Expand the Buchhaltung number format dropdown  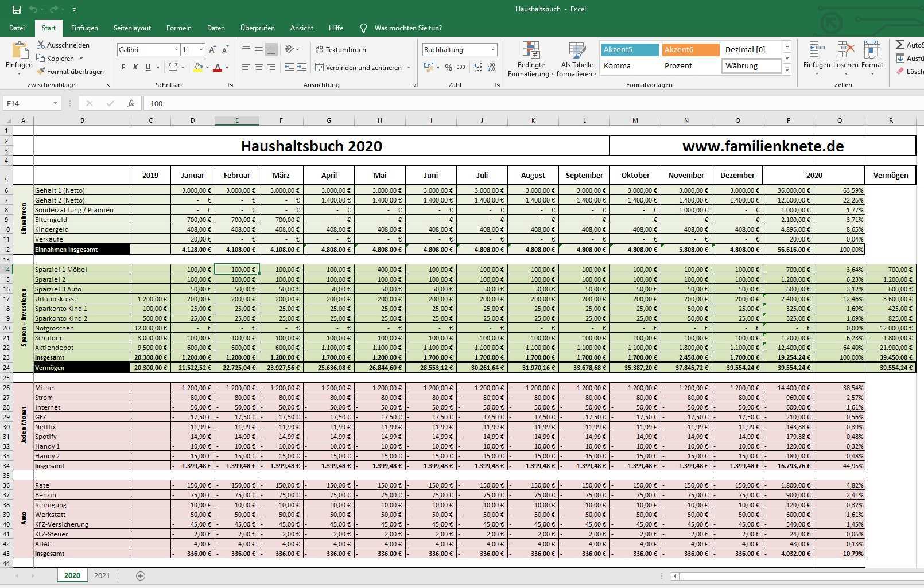tap(493, 50)
